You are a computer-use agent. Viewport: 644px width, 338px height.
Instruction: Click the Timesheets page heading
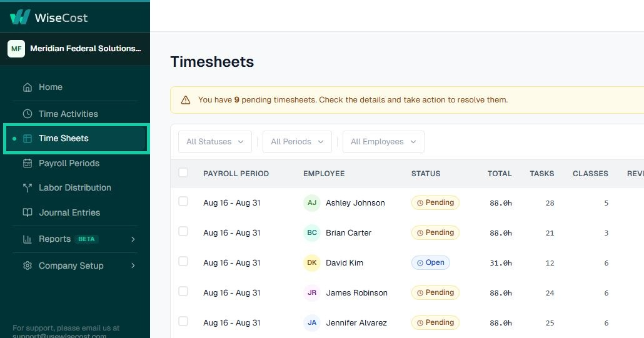pyautogui.click(x=212, y=61)
